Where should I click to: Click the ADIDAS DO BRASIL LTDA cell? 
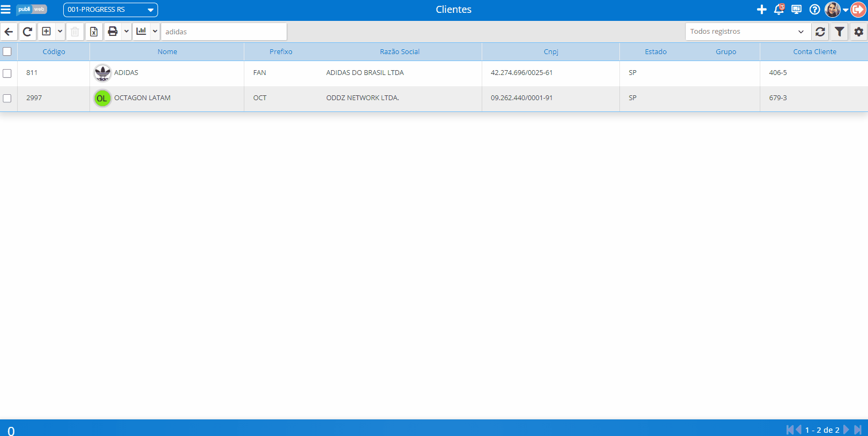365,73
